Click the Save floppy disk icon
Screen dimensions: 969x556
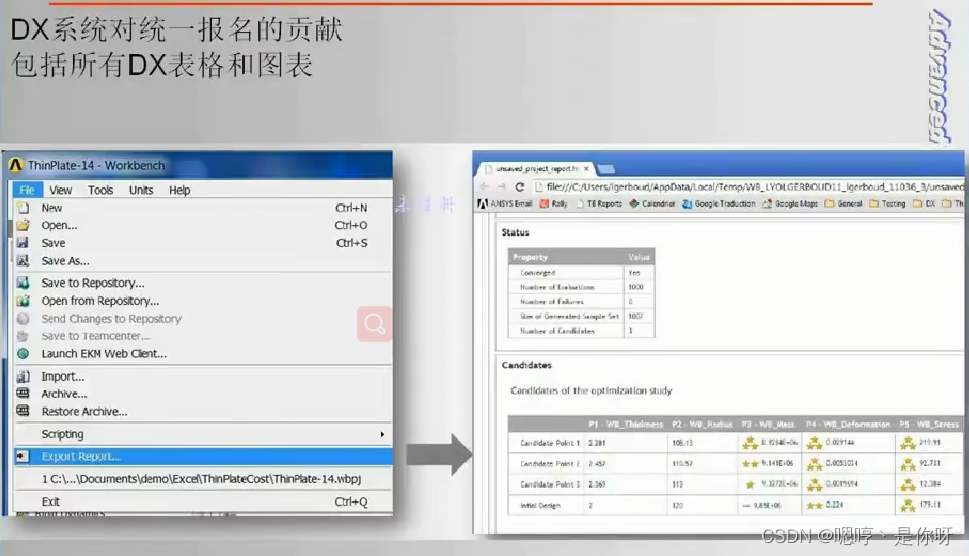pos(23,243)
